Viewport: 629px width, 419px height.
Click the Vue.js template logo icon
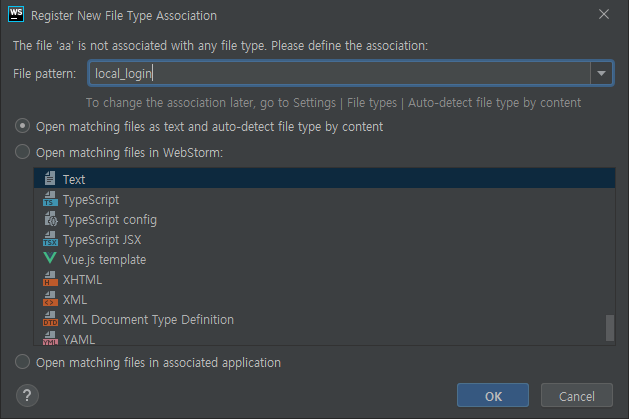point(50,258)
